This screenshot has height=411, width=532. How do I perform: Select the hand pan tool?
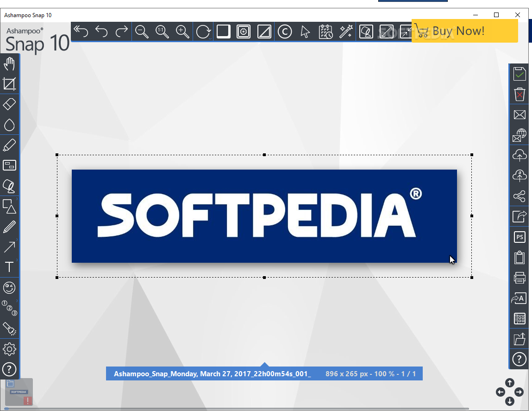[9, 63]
